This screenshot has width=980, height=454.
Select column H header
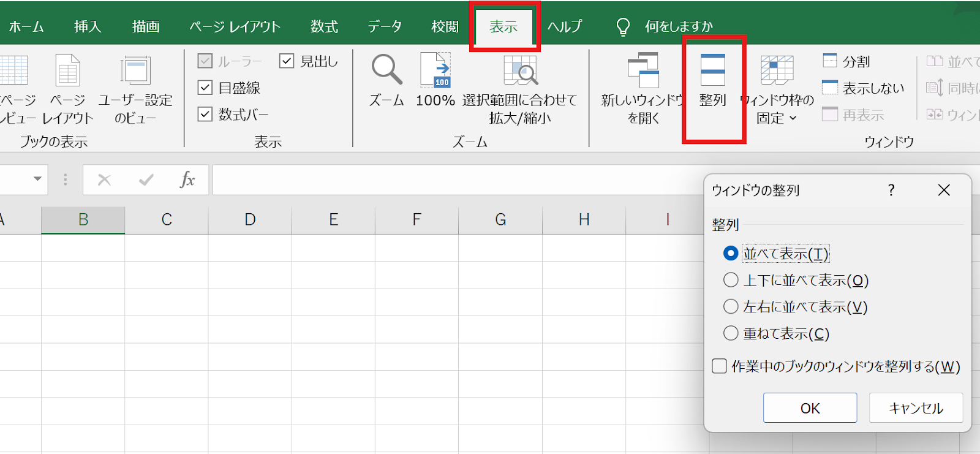click(584, 219)
